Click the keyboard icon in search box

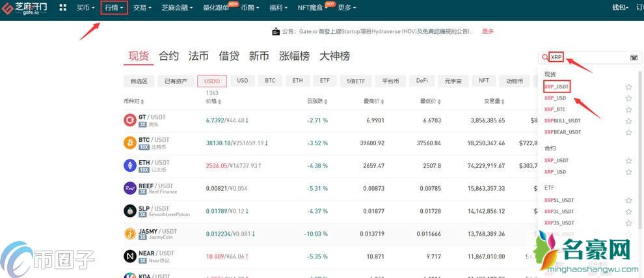point(634,57)
